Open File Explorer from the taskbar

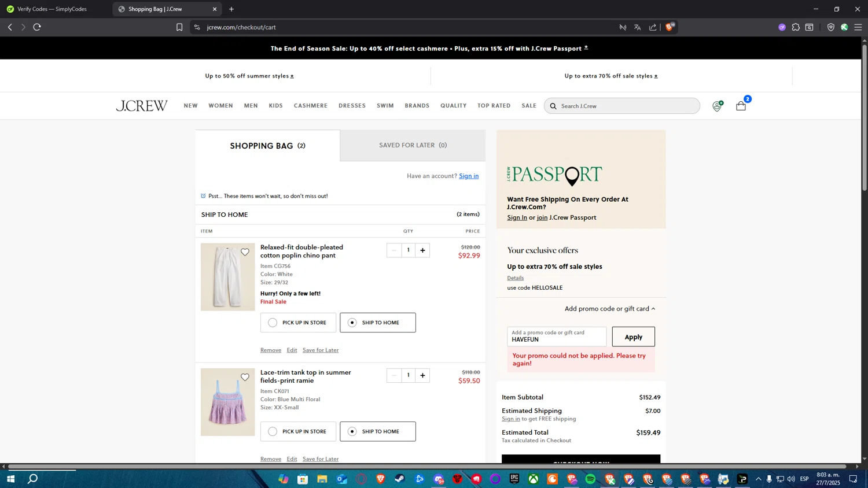pyautogui.click(x=322, y=479)
